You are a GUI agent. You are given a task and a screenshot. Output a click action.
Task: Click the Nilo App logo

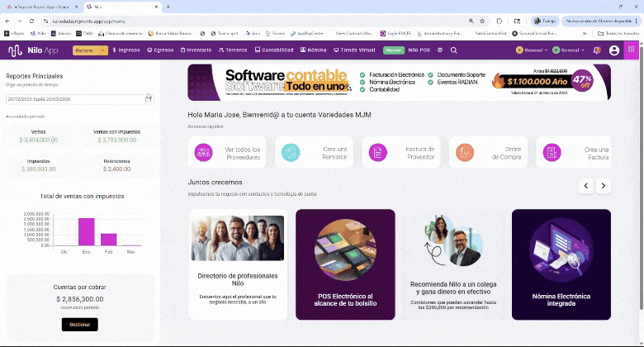(x=33, y=50)
